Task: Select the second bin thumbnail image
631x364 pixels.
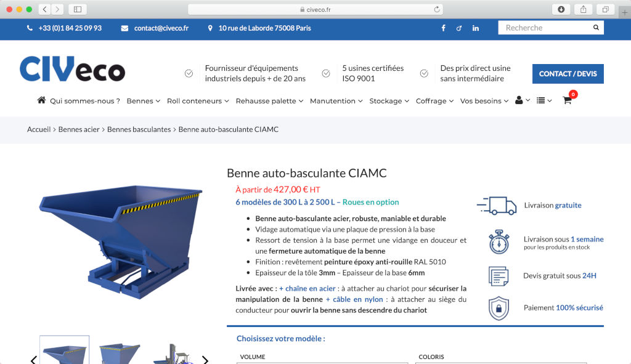Action: click(x=119, y=352)
